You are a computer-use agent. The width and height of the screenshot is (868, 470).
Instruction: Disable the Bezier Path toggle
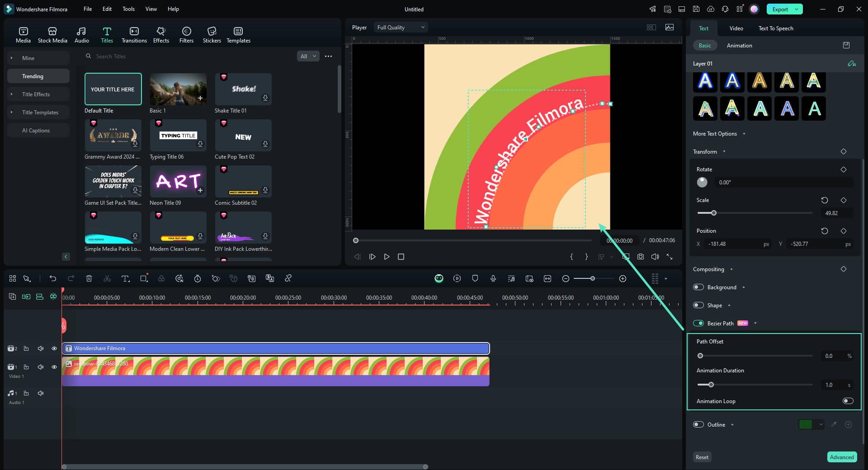click(698, 323)
